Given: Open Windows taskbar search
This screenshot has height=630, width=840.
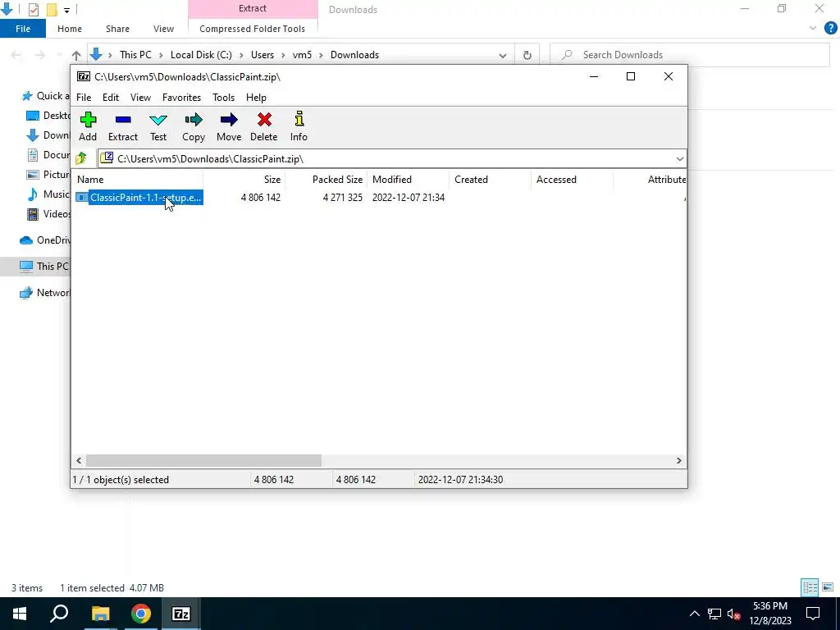Looking at the screenshot, I should coord(59,614).
